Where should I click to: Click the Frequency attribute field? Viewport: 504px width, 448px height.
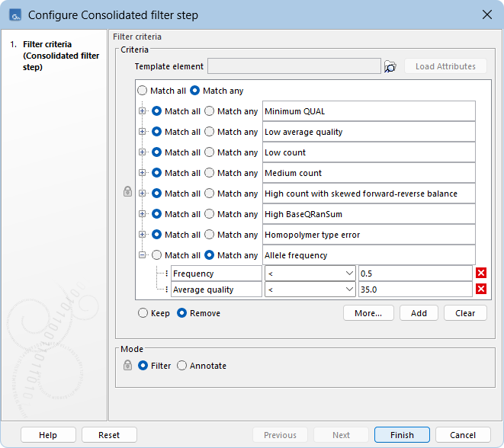(217, 274)
